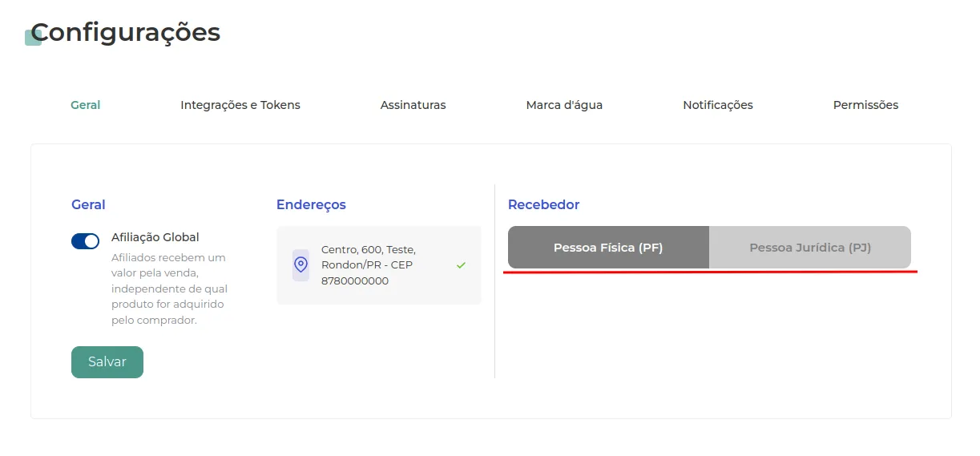Toggle the Afiliação Global switch
This screenshot has height=456, width=980.
86,241
